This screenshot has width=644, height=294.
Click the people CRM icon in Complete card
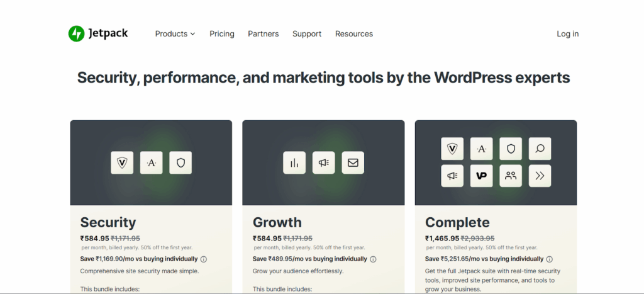click(x=511, y=176)
